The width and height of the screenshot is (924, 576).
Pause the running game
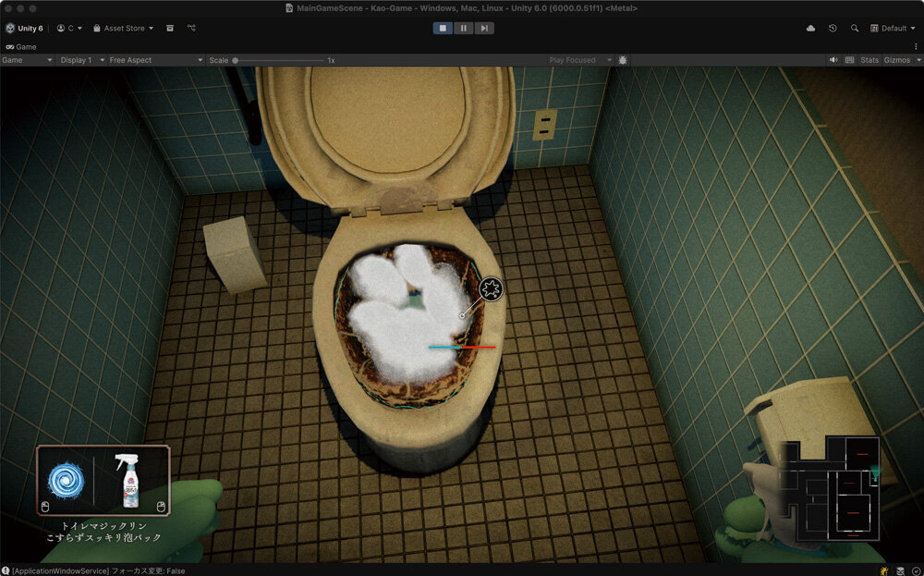point(464,29)
